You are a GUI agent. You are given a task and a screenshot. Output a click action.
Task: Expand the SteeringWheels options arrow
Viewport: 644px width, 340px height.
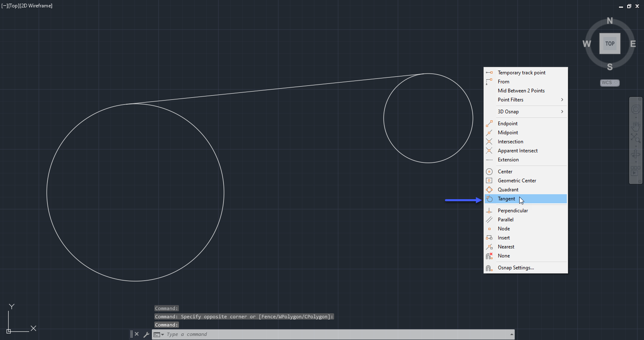pyautogui.click(x=636, y=117)
